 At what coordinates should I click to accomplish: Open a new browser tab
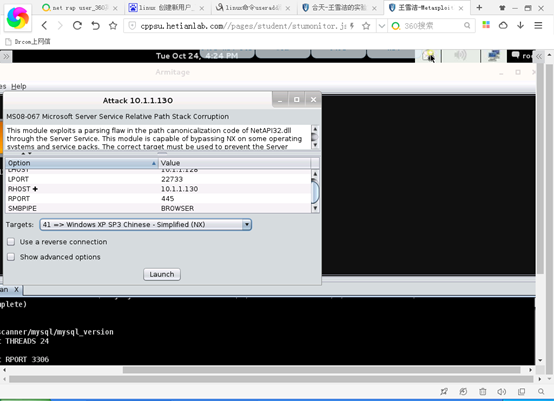point(479,7)
